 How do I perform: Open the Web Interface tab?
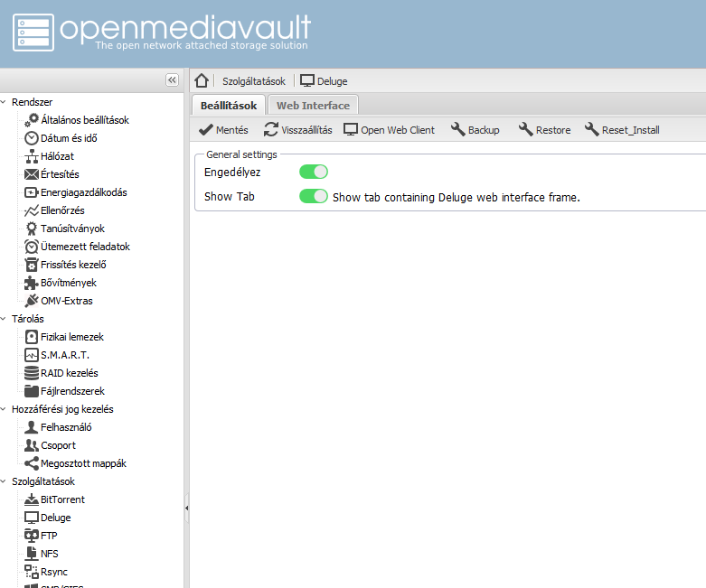313,106
